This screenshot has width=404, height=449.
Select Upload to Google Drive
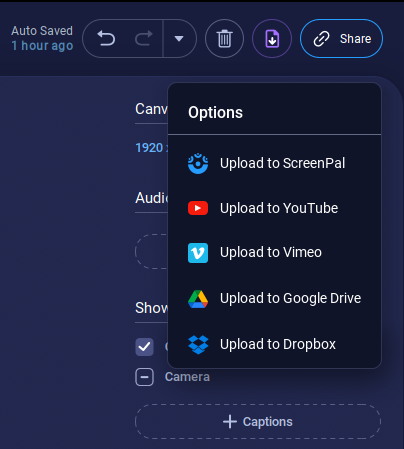(274, 298)
